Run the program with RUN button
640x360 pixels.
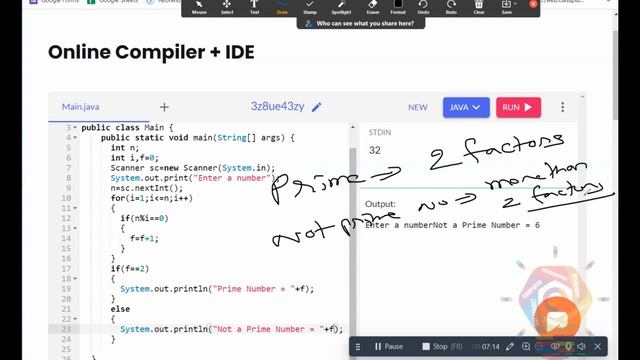coord(518,107)
